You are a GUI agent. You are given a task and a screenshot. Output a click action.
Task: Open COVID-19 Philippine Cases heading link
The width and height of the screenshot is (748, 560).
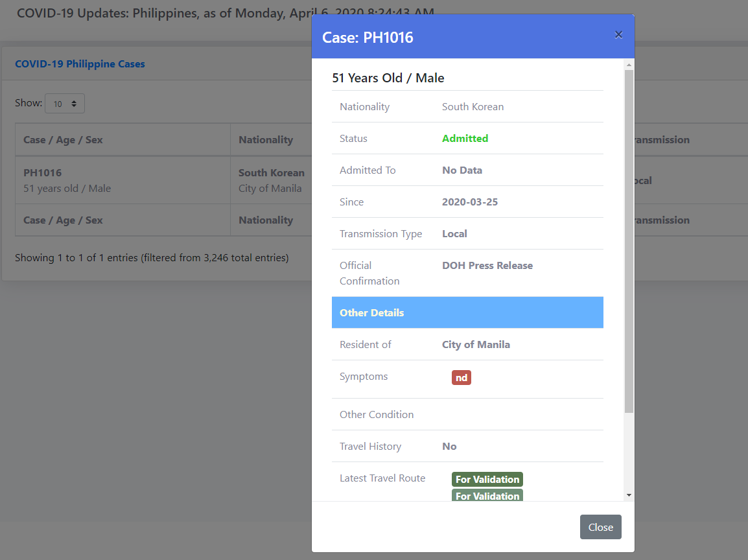[x=80, y=64]
